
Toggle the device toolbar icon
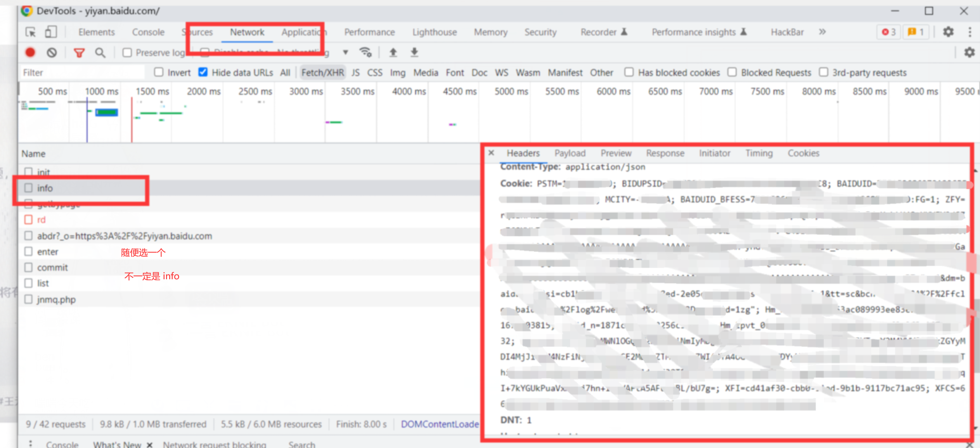click(50, 32)
